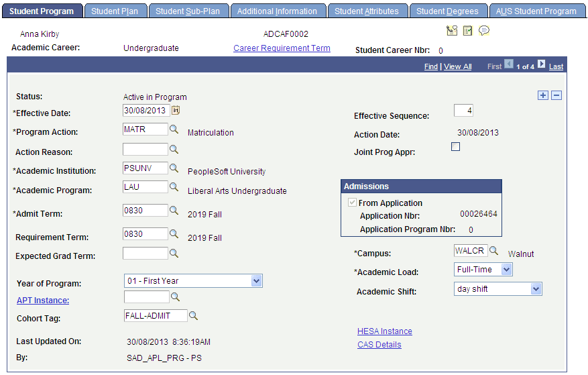Click the From Application checkbox

click(x=352, y=203)
